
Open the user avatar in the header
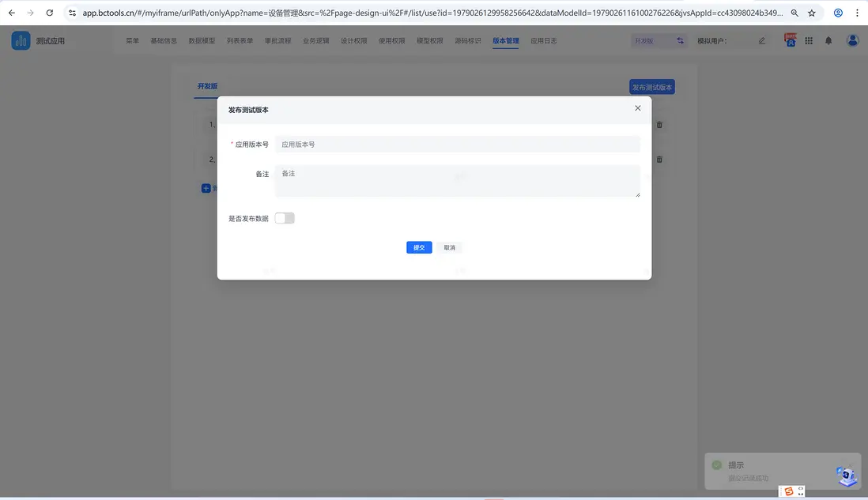[852, 40]
